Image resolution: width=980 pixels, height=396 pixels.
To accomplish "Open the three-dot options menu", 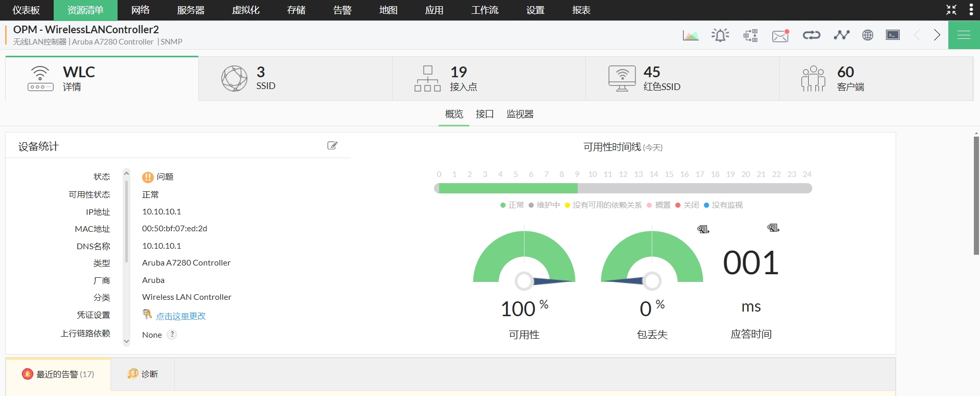I will click(x=971, y=10).
